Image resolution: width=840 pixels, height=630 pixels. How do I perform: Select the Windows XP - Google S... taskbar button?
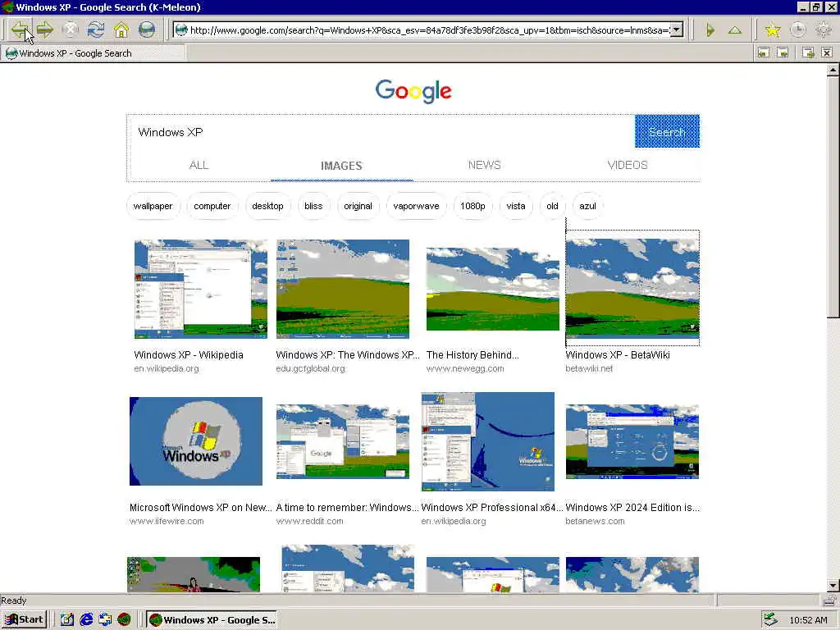coord(212,620)
